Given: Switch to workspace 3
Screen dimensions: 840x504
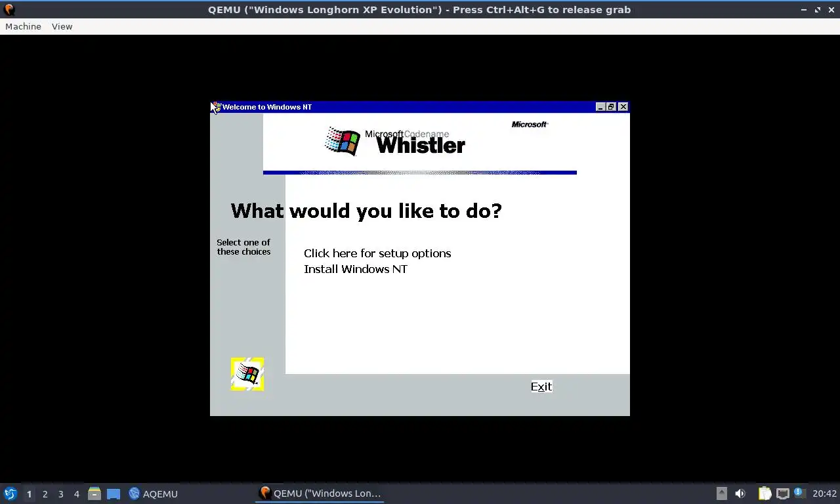Looking at the screenshot, I should pyautogui.click(x=60, y=493).
